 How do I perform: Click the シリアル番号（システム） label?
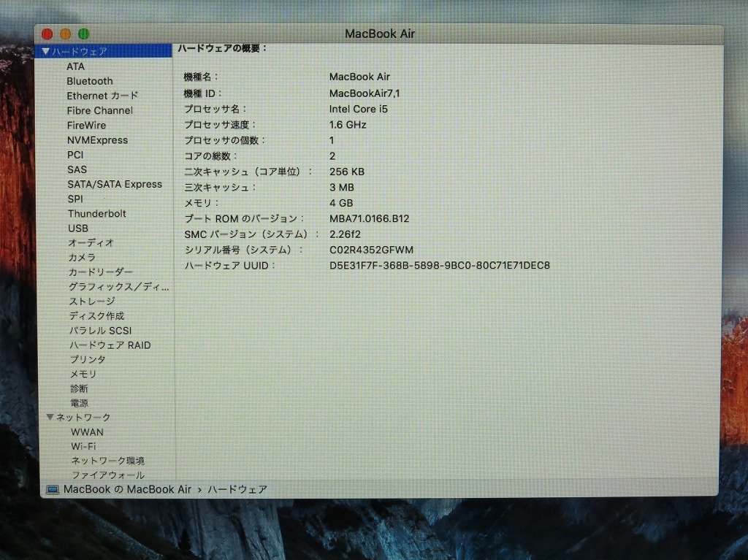tap(244, 250)
